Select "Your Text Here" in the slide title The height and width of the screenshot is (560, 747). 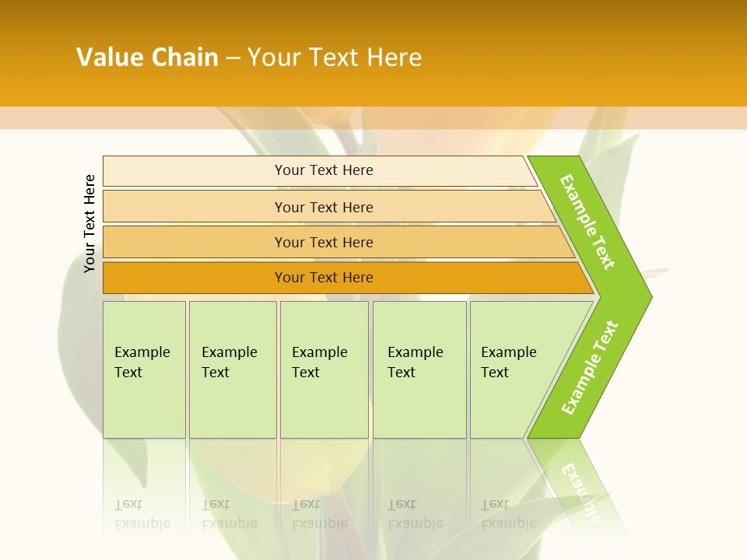point(335,57)
